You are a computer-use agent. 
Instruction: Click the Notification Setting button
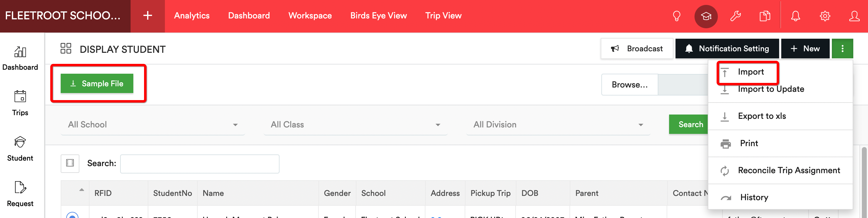click(727, 49)
